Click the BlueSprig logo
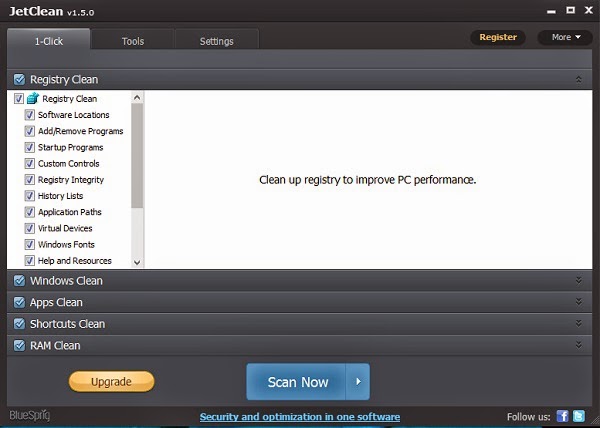The width and height of the screenshot is (600, 428). tap(29, 415)
